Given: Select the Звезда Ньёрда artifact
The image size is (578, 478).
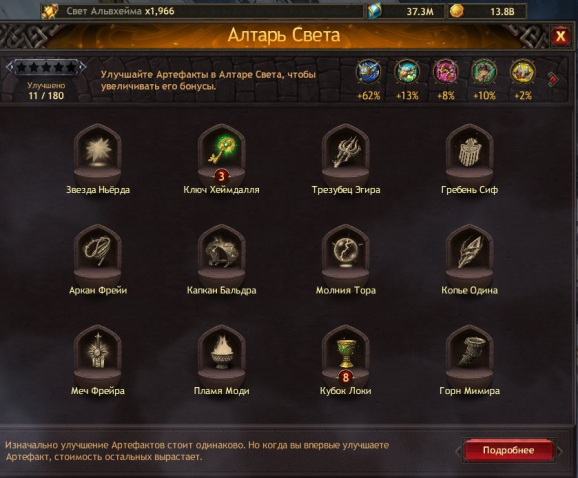Looking at the screenshot, I should click(x=98, y=156).
